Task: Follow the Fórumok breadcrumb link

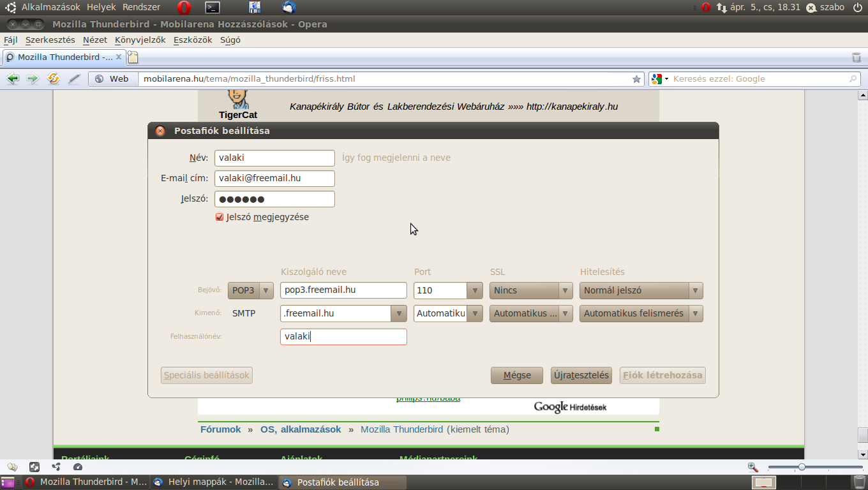Action: point(221,429)
